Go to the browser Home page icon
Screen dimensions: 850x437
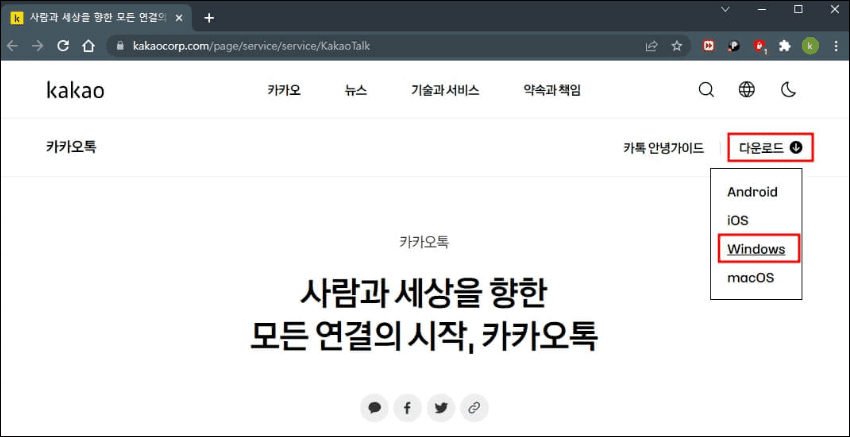click(x=88, y=46)
